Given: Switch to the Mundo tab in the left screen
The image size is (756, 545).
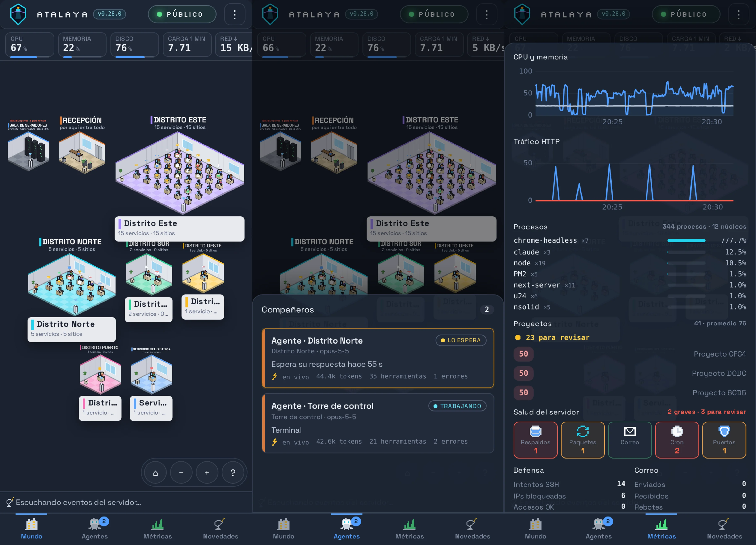Looking at the screenshot, I should tap(31, 529).
